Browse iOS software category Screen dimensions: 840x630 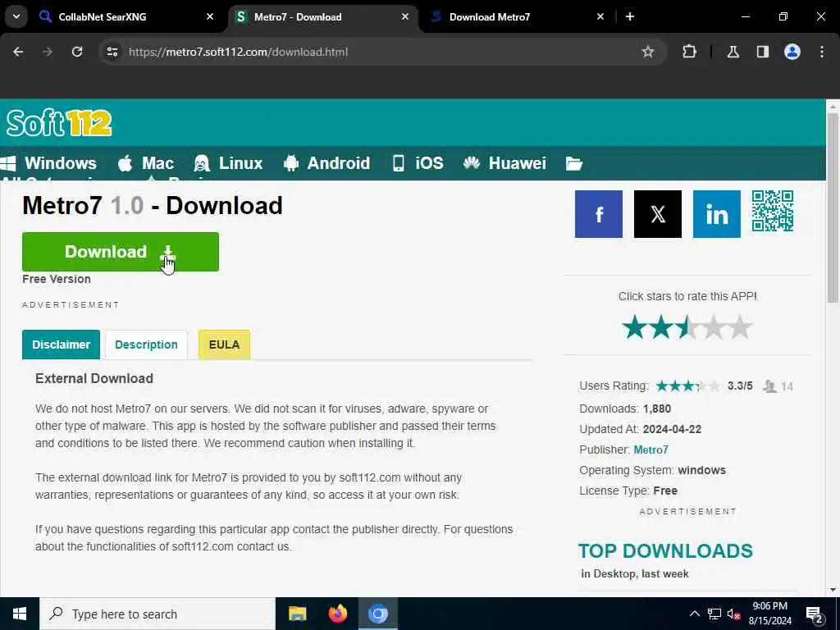[418, 163]
